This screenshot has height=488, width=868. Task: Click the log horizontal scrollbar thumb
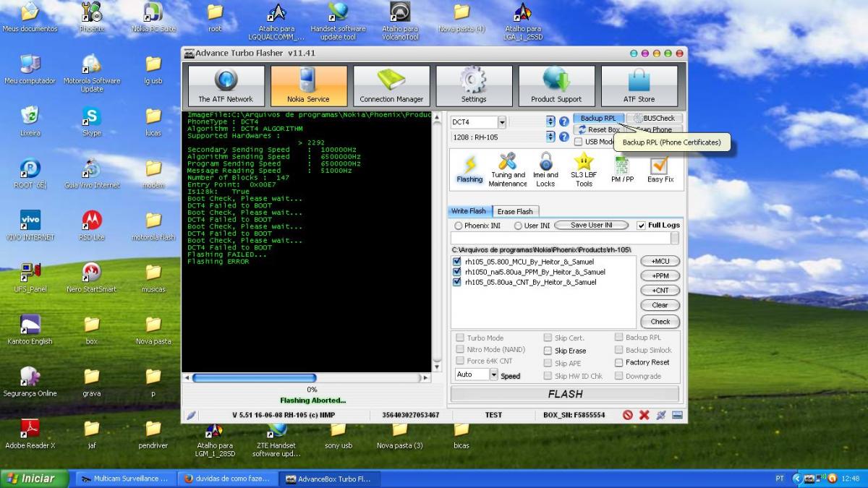point(254,377)
